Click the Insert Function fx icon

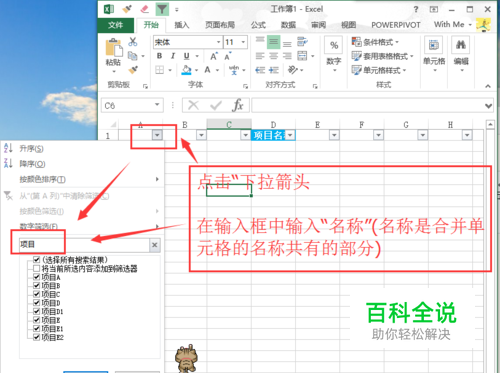click(237, 105)
